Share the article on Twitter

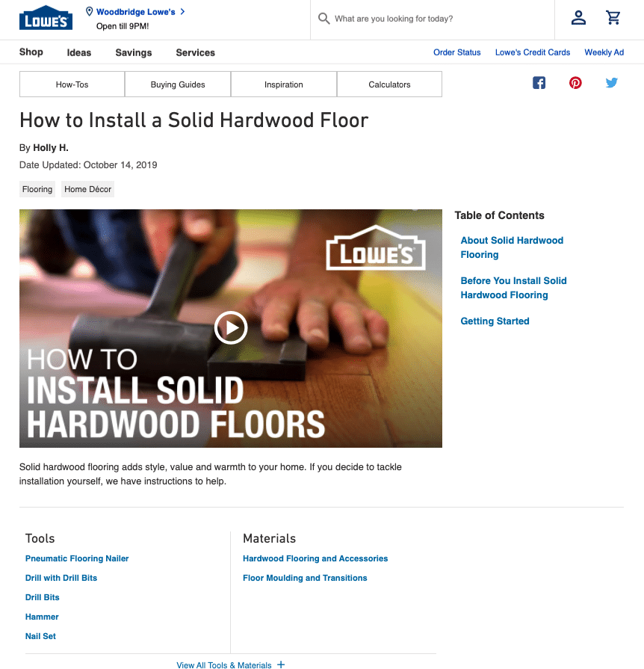[612, 83]
